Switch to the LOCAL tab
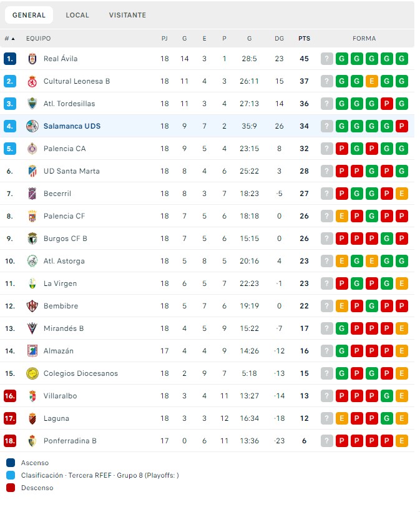Viewport: 420px width, 512px height. (77, 15)
